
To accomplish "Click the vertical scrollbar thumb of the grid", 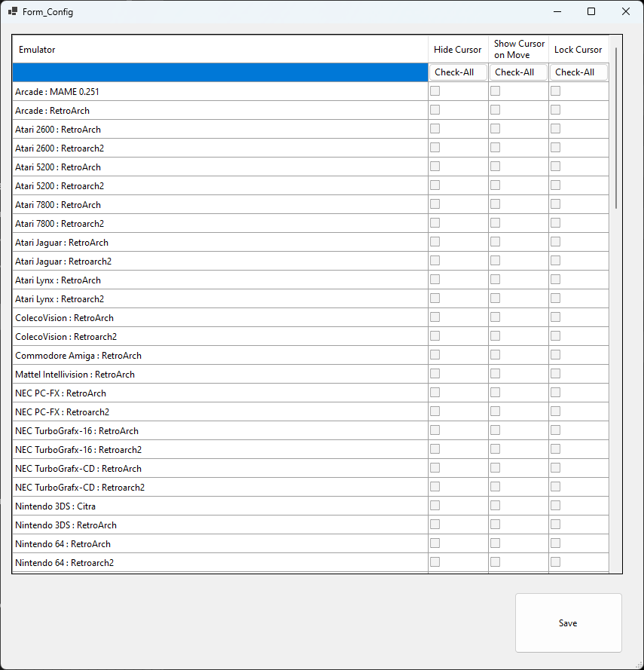I will (x=616, y=128).
